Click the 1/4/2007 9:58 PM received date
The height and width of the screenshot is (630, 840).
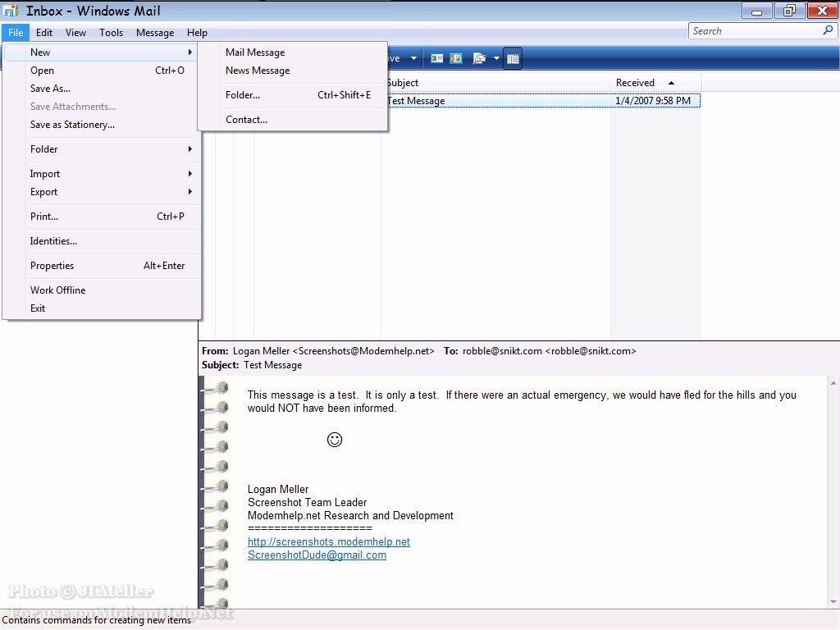pyautogui.click(x=652, y=101)
